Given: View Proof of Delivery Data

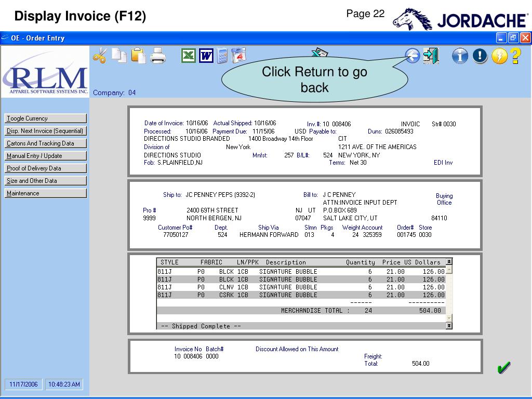Looking at the screenshot, I should [46, 168].
